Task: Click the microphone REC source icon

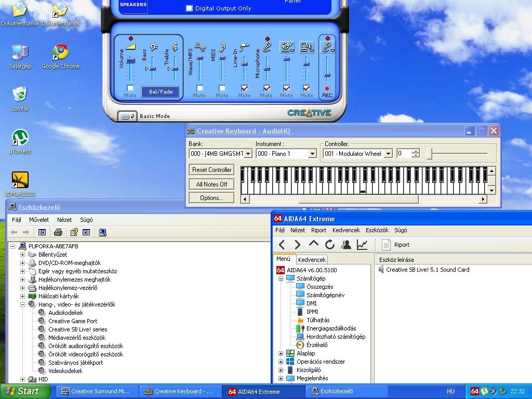Action: click(327, 47)
